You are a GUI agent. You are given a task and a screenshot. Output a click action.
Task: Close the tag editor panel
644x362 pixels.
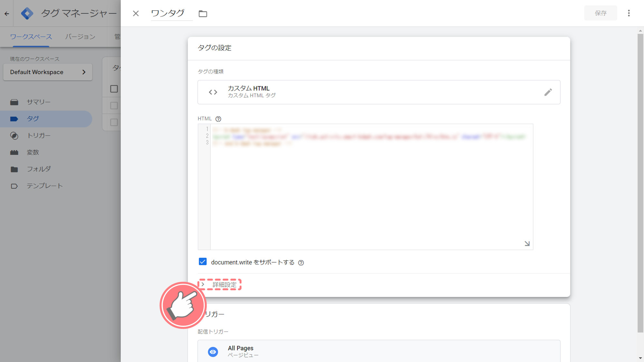click(x=136, y=13)
